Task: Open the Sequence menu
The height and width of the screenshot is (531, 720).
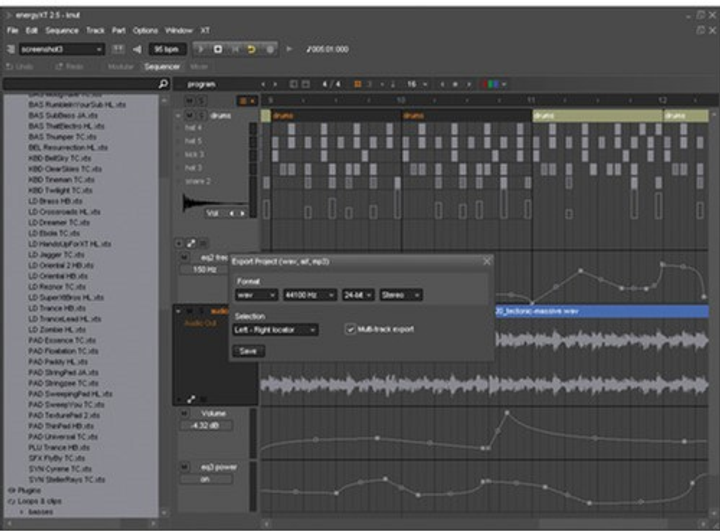Action: (x=62, y=30)
